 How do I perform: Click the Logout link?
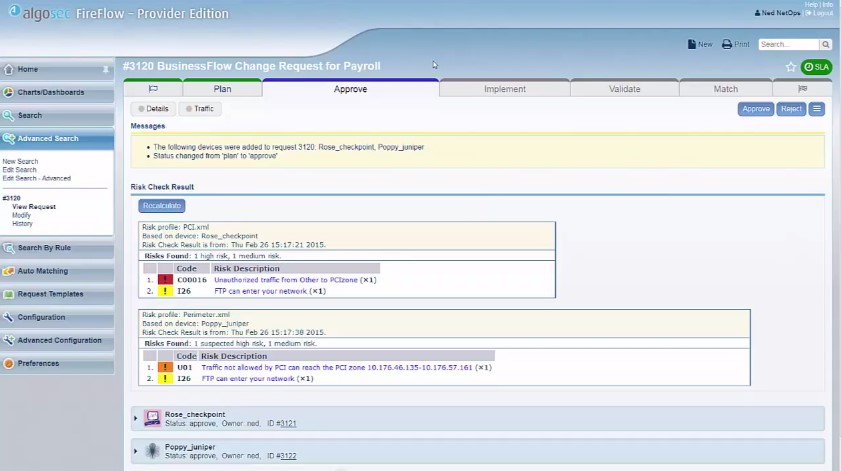tap(820, 13)
